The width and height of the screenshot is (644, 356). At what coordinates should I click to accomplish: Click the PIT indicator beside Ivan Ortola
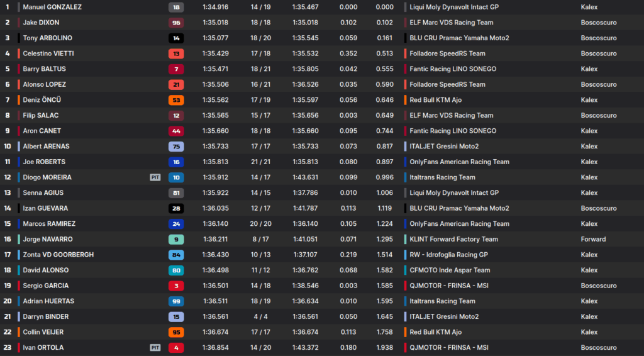[x=155, y=347]
